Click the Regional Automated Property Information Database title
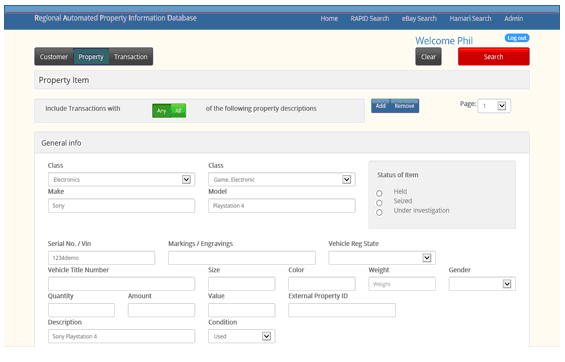This screenshot has width=565, height=362. (x=115, y=18)
